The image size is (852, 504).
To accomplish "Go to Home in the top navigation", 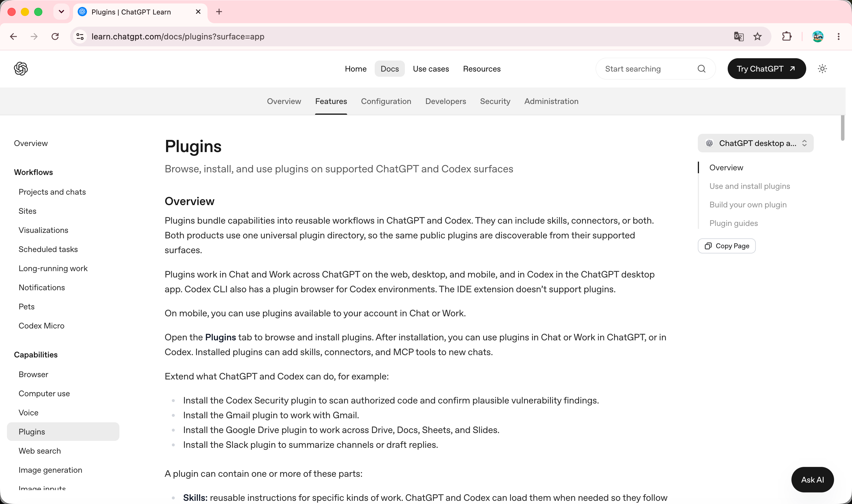I will coord(356,69).
